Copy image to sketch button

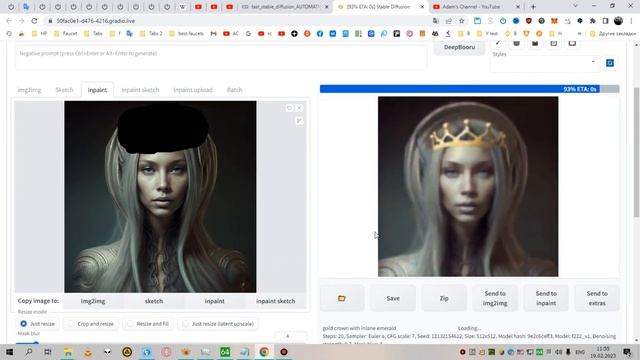(x=154, y=301)
